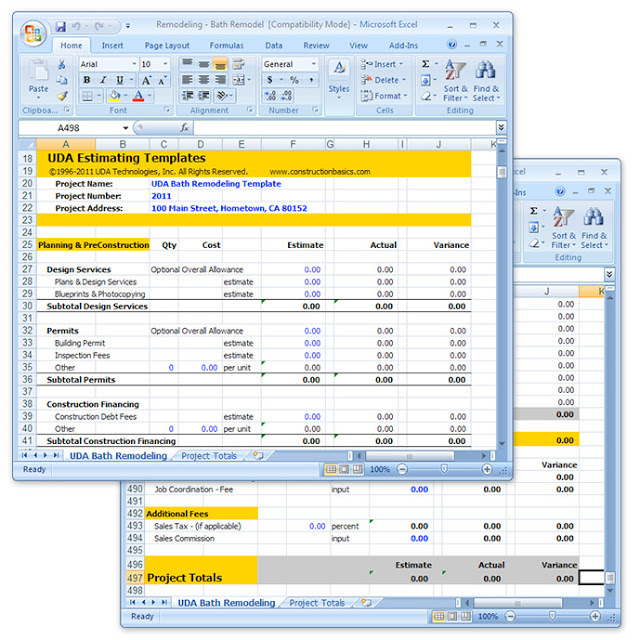Screen dimensions: 640x640
Task: Click Page Layout view icon in front status bar
Action: pos(344,469)
